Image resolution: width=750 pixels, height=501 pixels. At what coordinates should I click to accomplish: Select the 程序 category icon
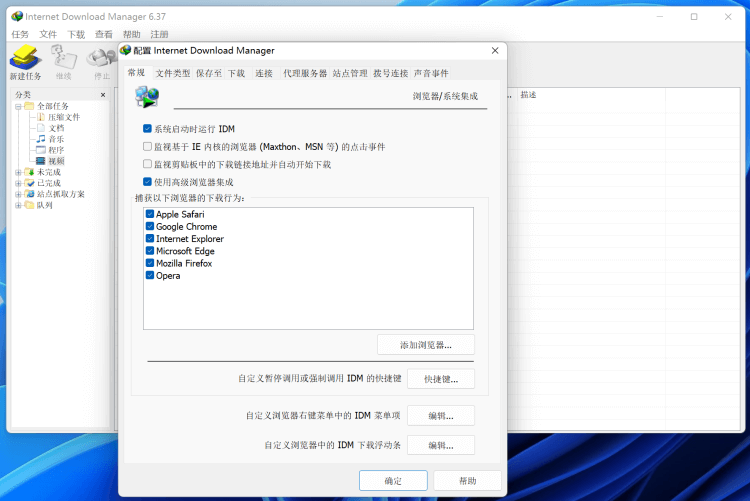pyautogui.click(x=41, y=150)
